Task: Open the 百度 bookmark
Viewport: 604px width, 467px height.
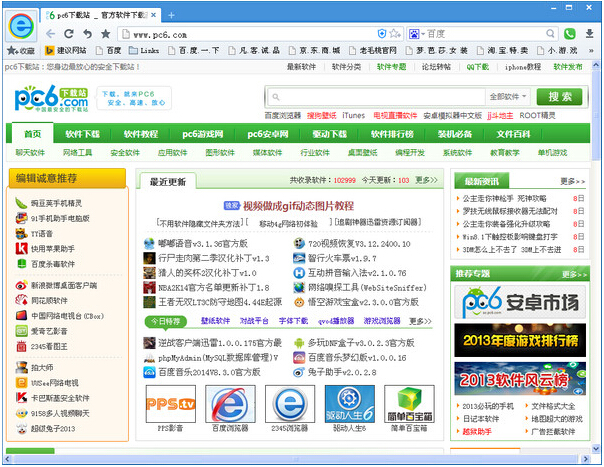Action: [x=109, y=50]
